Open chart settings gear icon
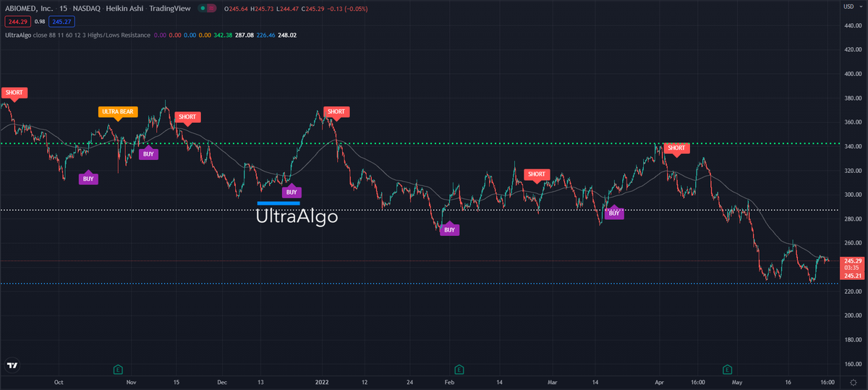The width and height of the screenshot is (868, 390). coord(854,381)
